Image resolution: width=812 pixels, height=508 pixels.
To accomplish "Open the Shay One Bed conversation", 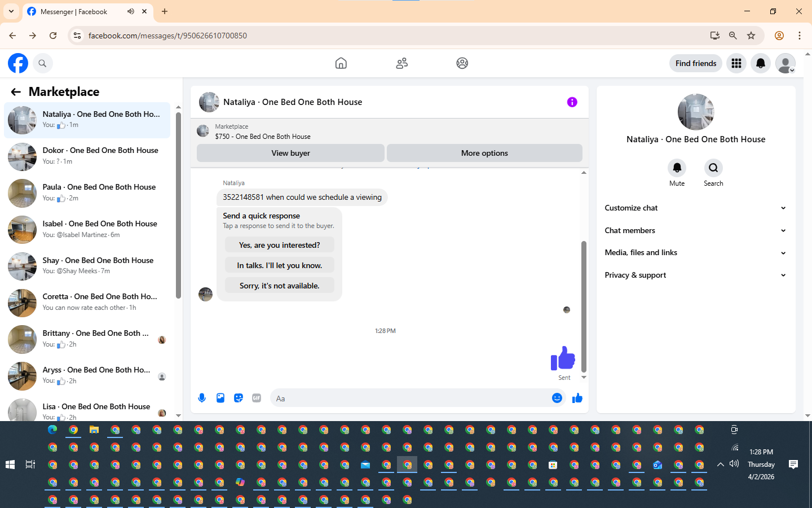I will 87,266.
